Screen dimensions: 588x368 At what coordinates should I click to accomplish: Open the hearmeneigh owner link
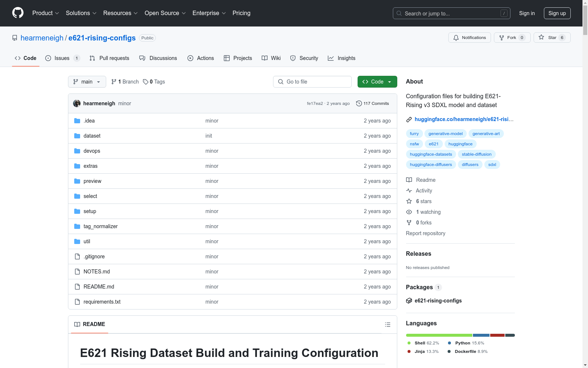pos(42,38)
